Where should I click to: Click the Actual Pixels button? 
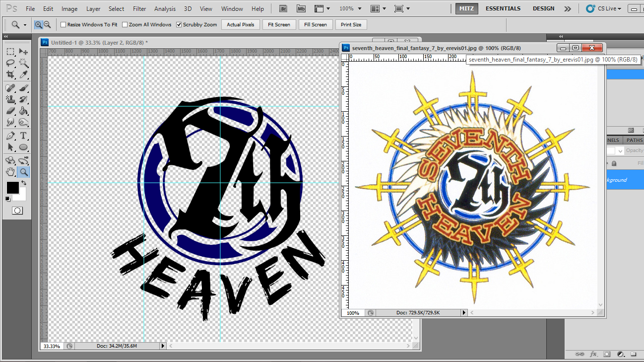click(241, 24)
